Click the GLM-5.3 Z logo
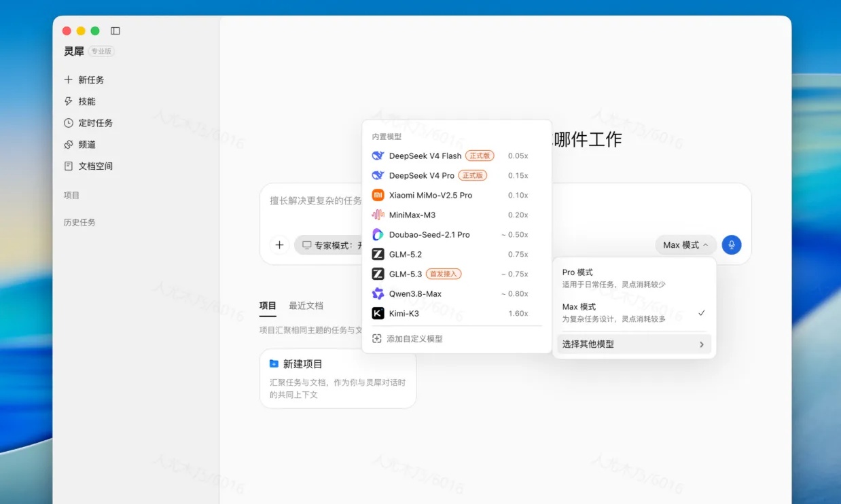Screen dimensions: 841x504 point(378,274)
